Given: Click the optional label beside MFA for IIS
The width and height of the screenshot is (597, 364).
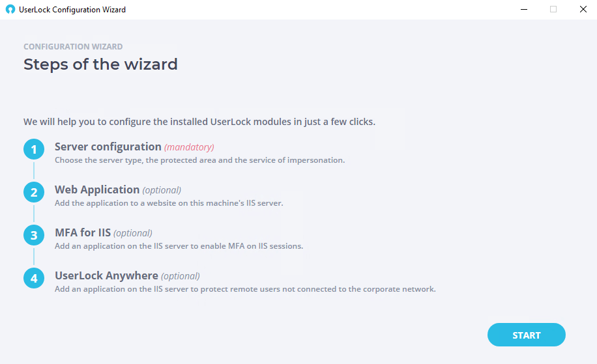Looking at the screenshot, I should (x=133, y=233).
